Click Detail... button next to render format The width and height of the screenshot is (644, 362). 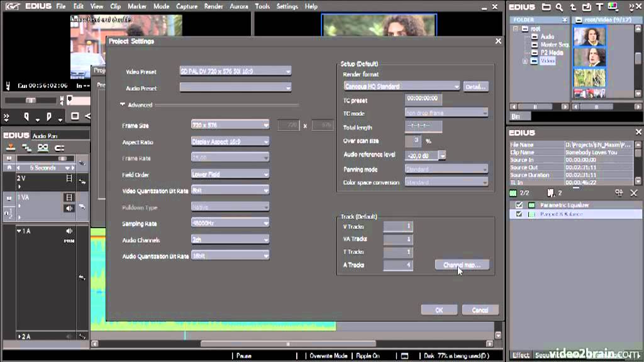[475, 87]
